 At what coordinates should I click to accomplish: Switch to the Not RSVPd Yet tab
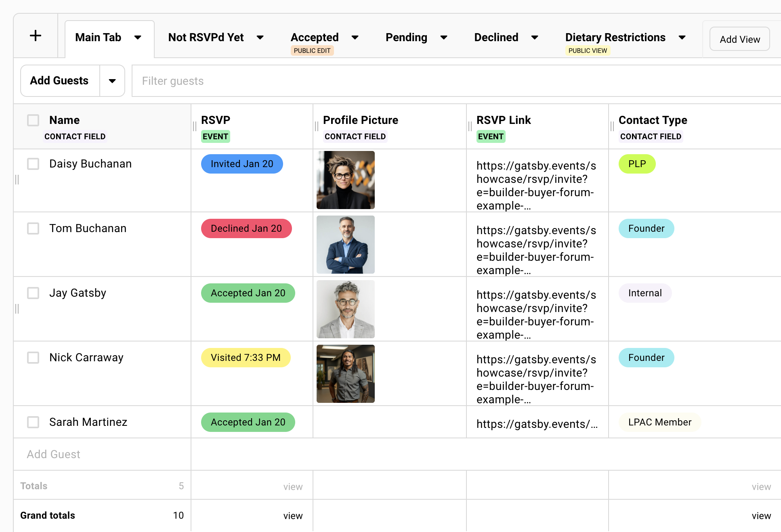point(206,38)
